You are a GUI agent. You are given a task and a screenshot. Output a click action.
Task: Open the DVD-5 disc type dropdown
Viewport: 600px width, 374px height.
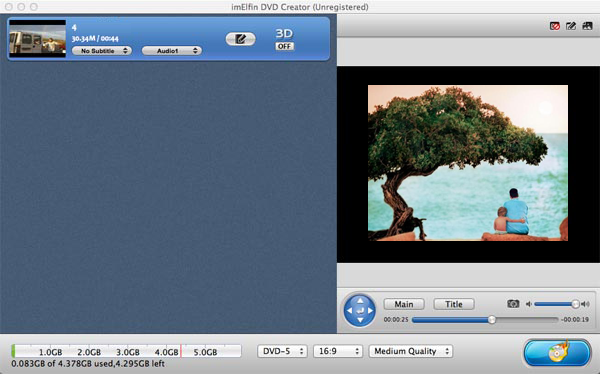pyautogui.click(x=282, y=351)
